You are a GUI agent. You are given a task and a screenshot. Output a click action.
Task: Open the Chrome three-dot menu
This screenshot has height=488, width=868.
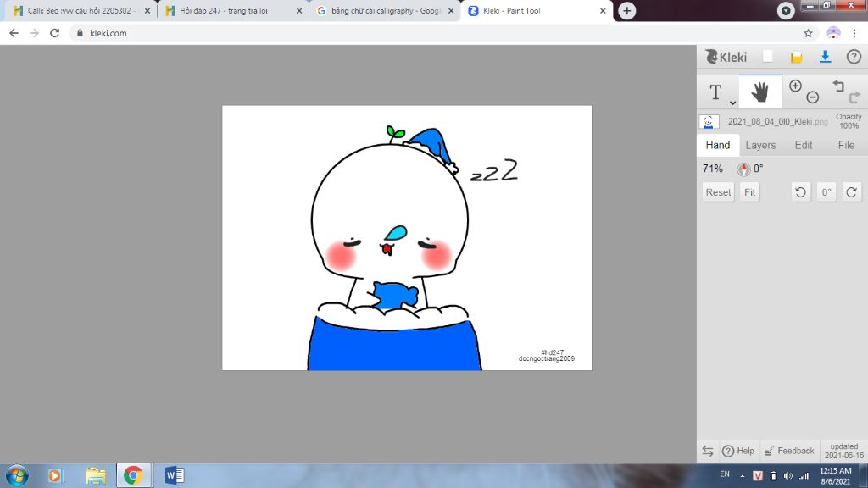pos(854,33)
